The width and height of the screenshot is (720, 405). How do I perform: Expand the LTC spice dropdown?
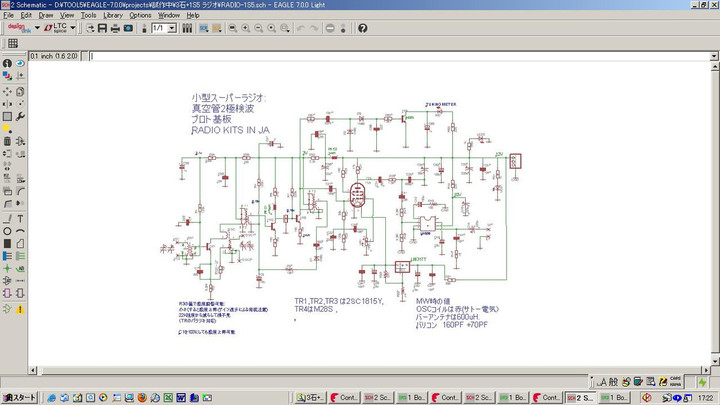point(72,28)
